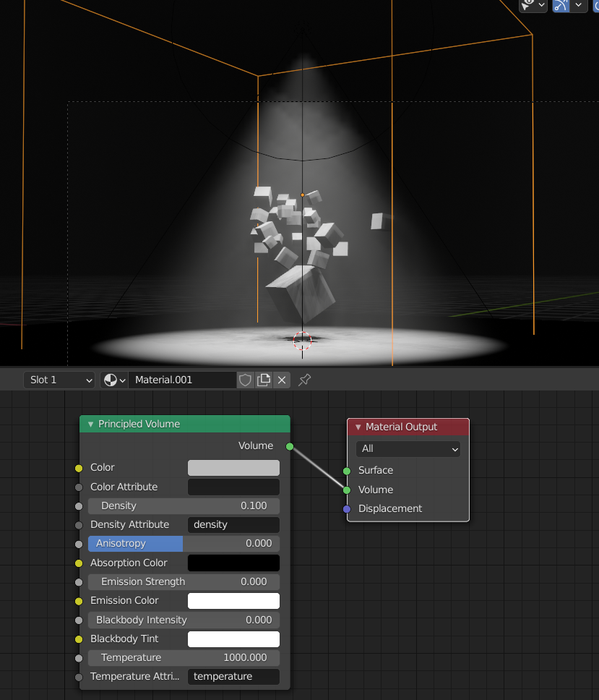Click the Material.001 name field
The height and width of the screenshot is (700, 599).
[x=182, y=380]
